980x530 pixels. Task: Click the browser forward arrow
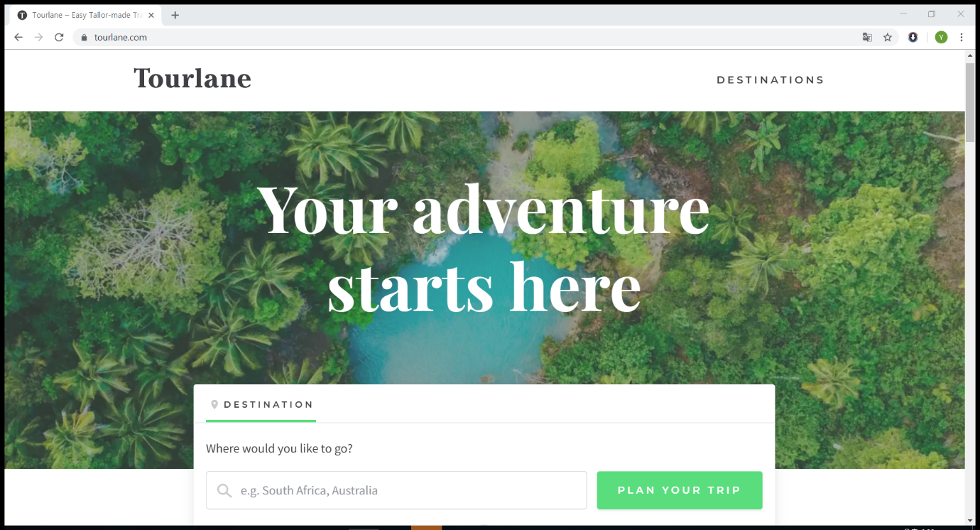tap(38, 38)
